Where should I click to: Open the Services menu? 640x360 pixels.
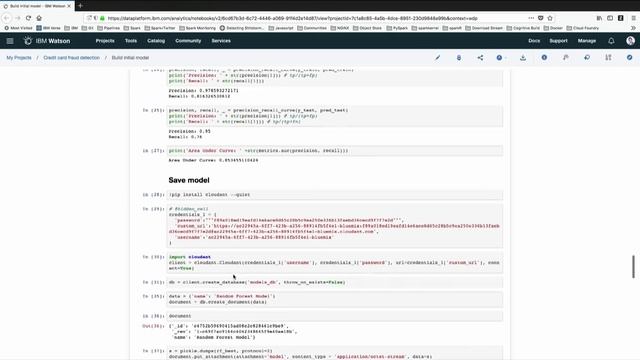[221, 41]
